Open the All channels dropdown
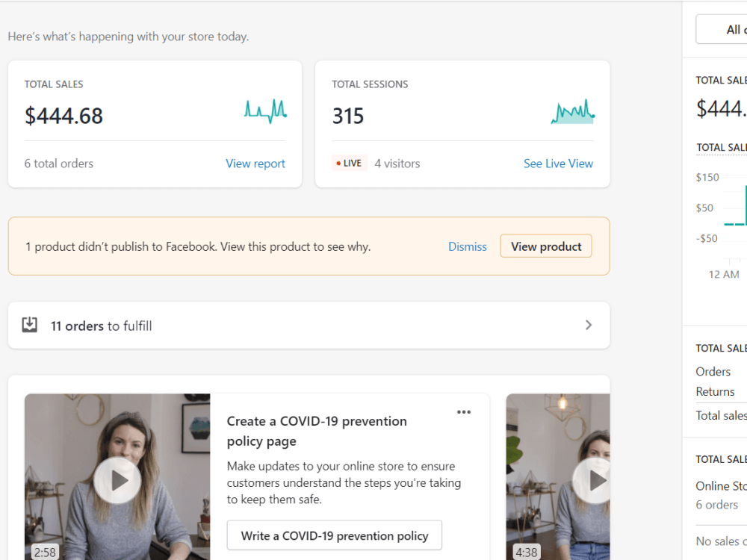The width and height of the screenshot is (747, 560). 722,30
